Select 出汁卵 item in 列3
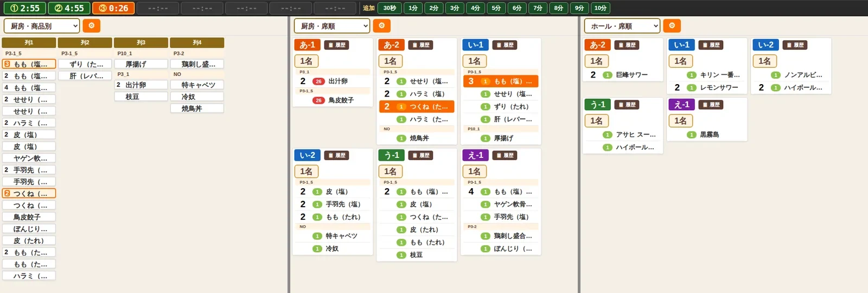Screen dimensions: 868x293 click(x=141, y=85)
